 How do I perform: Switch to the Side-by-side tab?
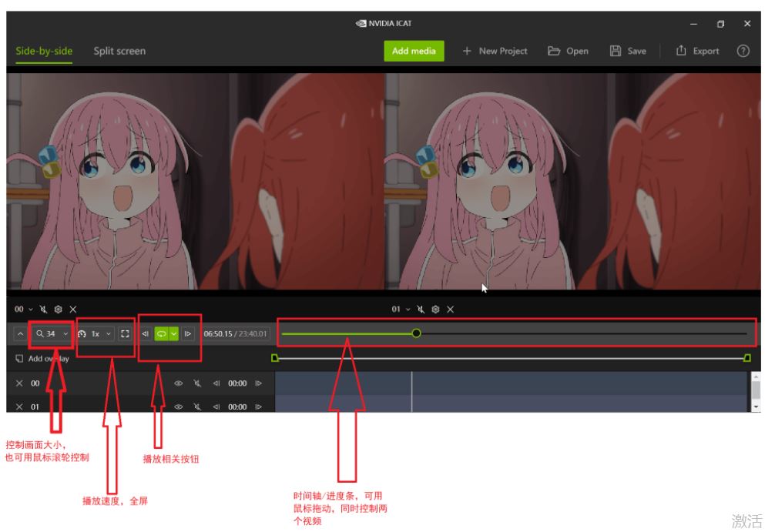(x=44, y=52)
